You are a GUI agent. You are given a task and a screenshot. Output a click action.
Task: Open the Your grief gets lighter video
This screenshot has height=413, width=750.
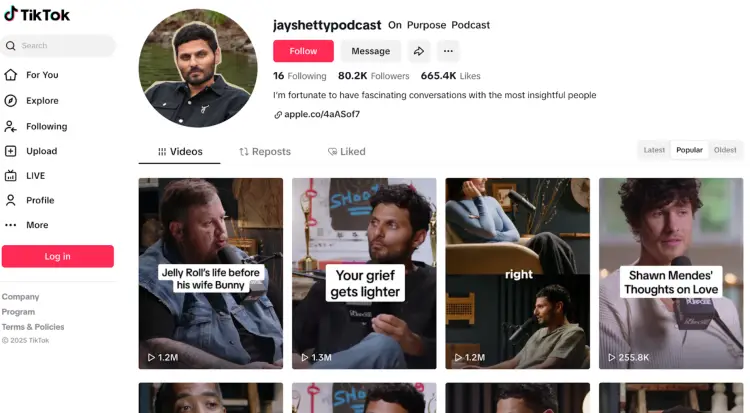point(364,273)
